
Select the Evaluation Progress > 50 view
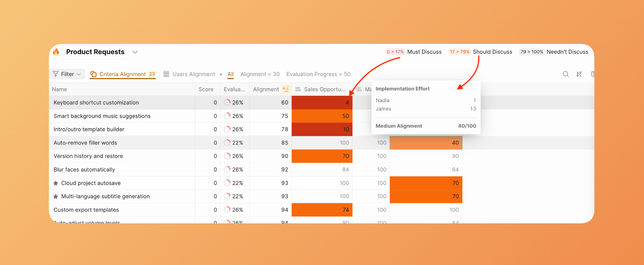(x=318, y=74)
